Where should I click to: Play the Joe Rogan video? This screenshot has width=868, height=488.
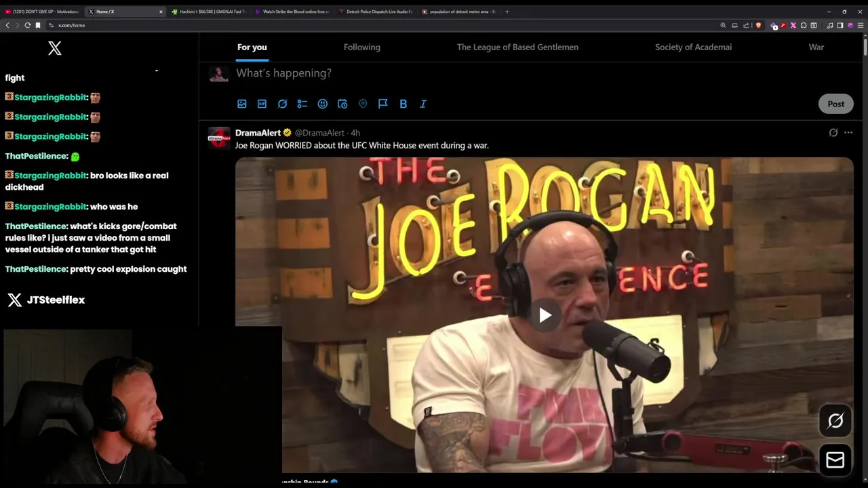pos(545,315)
